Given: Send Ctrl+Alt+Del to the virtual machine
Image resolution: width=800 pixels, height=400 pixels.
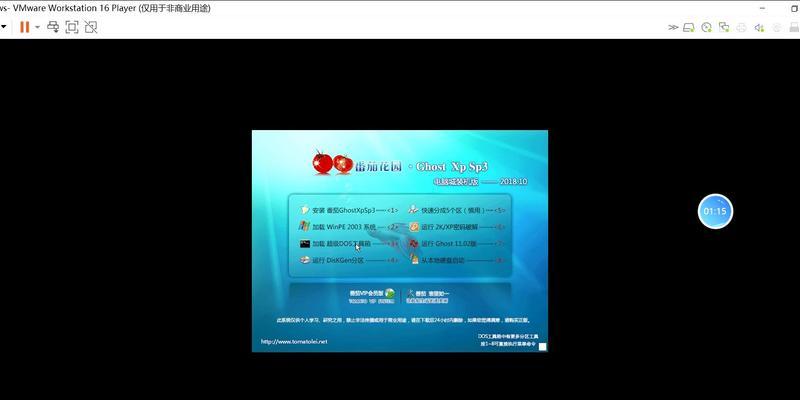Looking at the screenshot, I should click(53, 27).
